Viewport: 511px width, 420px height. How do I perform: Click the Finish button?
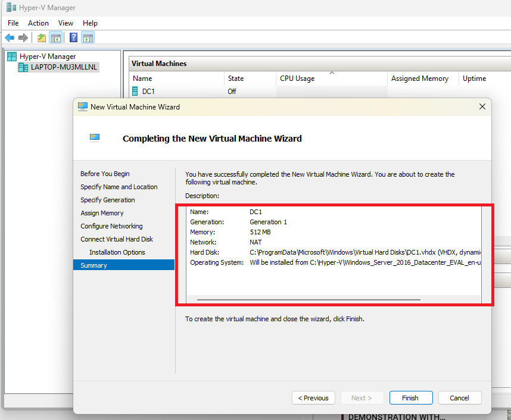(411, 398)
